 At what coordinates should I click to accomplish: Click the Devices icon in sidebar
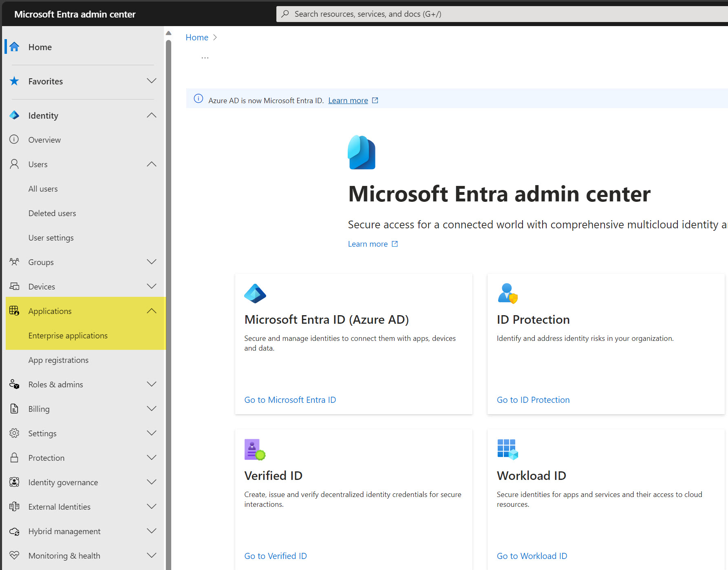click(14, 286)
